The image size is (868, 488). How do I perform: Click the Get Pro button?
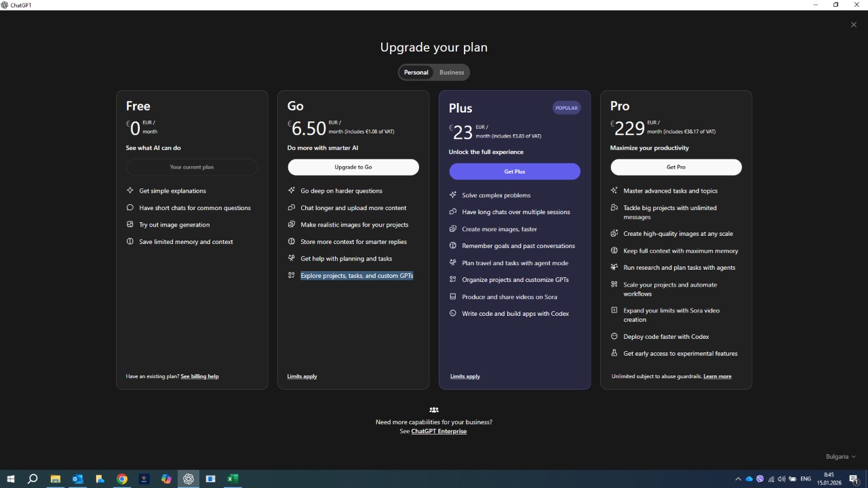(676, 167)
